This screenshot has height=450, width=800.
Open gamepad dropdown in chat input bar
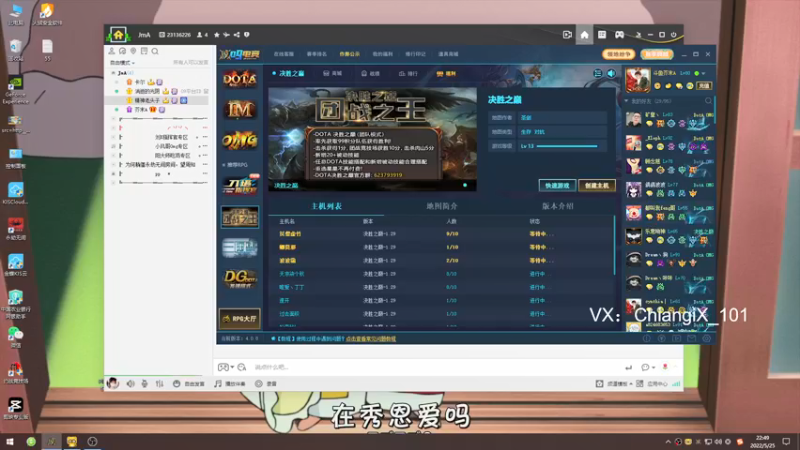[x=232, y=367]
